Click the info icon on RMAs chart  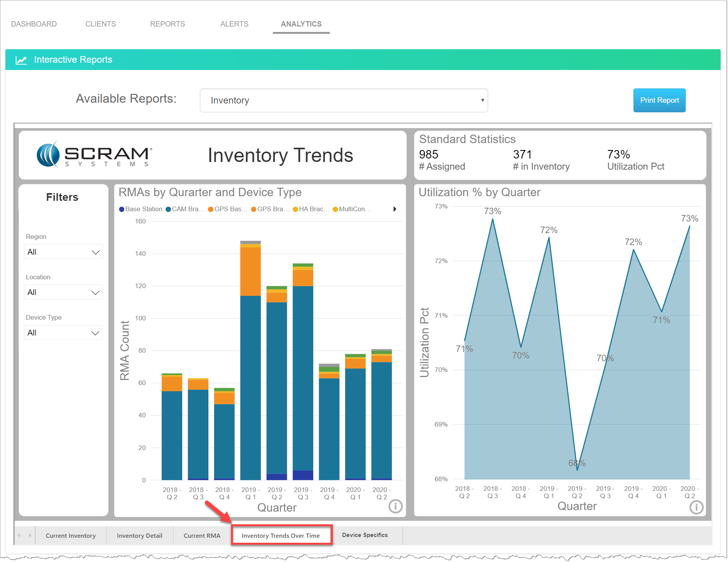[x=395, y=506]
